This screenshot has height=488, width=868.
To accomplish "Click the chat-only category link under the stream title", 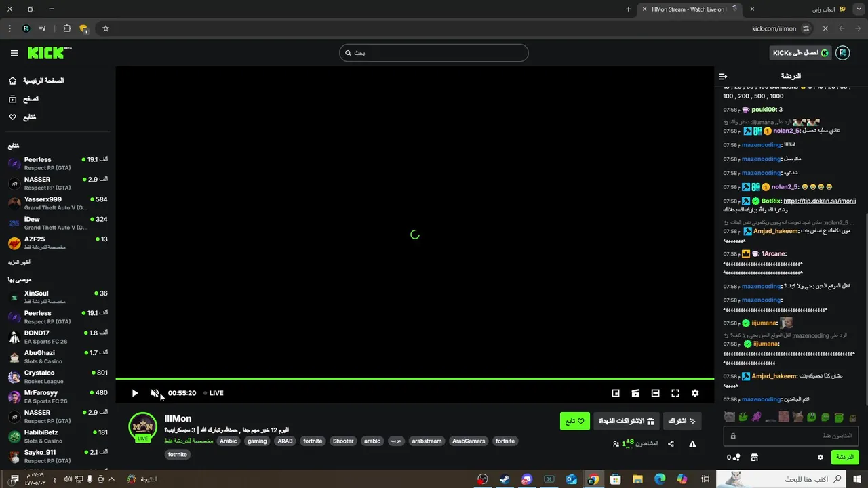I will 189,441.
